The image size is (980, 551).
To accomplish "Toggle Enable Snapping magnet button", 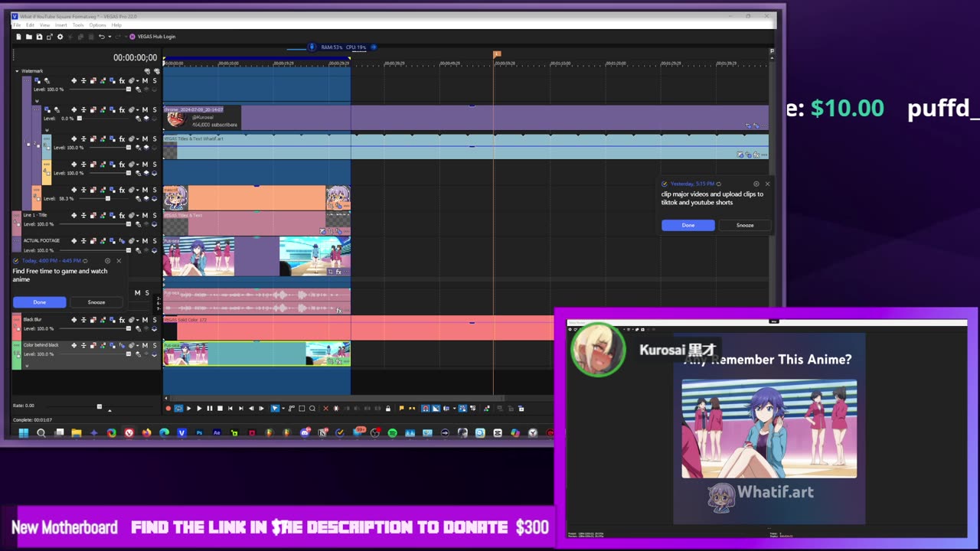I will click(425, 408).
